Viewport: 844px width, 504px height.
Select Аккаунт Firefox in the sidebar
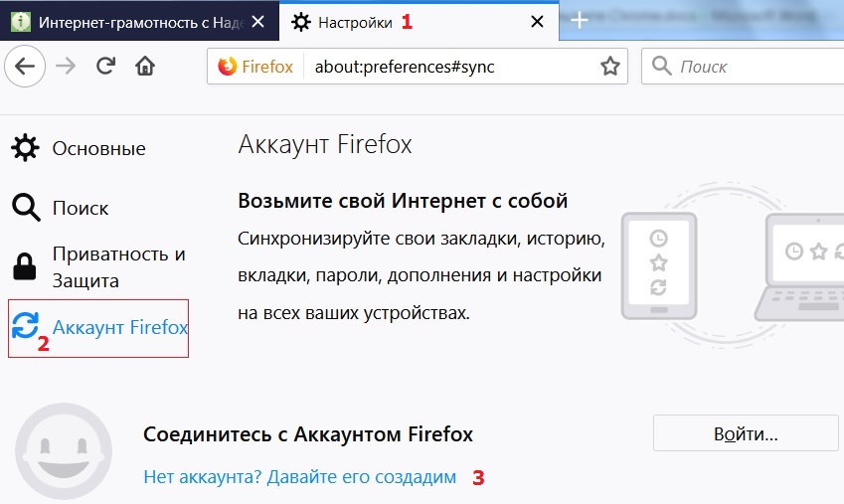pyautogui.click(x=98, y=328)
